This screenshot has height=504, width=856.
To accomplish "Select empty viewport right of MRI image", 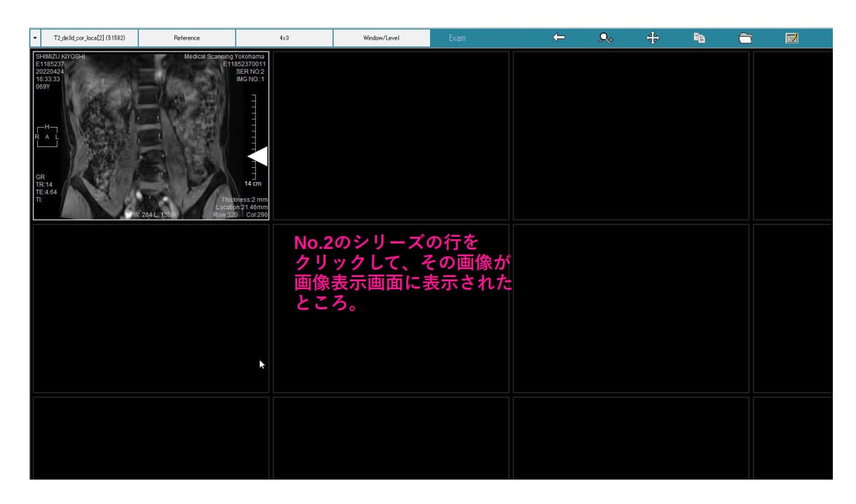I will pyautogui.click(x=390, y=135).
